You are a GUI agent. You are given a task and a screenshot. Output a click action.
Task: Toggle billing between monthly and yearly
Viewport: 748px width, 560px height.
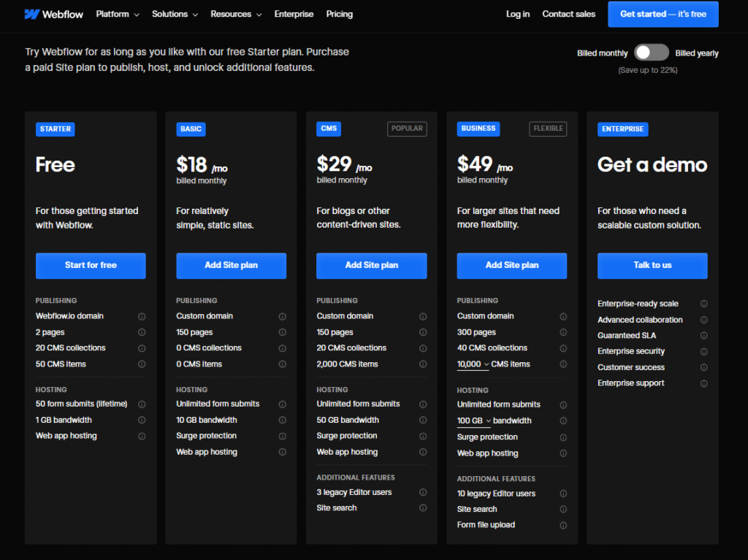651,53
